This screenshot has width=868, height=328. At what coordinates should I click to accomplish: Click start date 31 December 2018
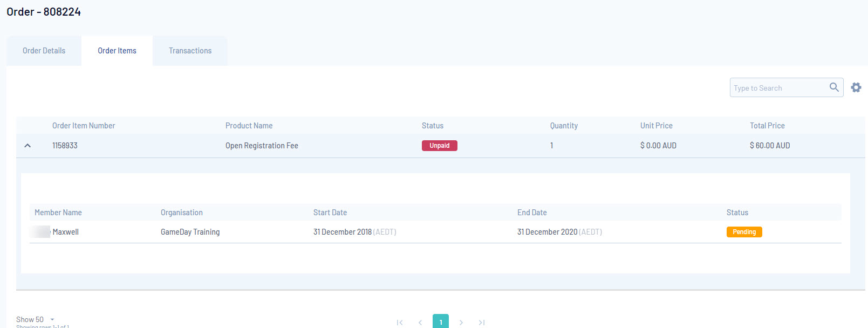343,232
